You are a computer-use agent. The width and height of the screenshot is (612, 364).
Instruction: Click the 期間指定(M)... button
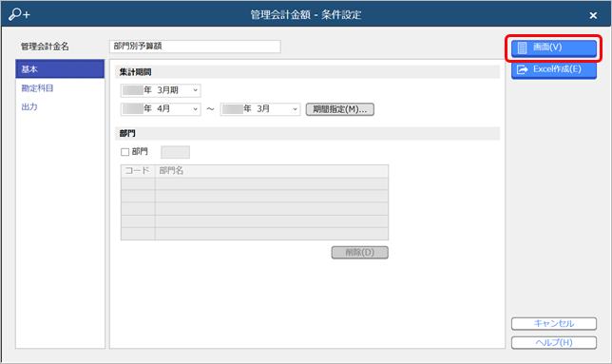[340, 109]
